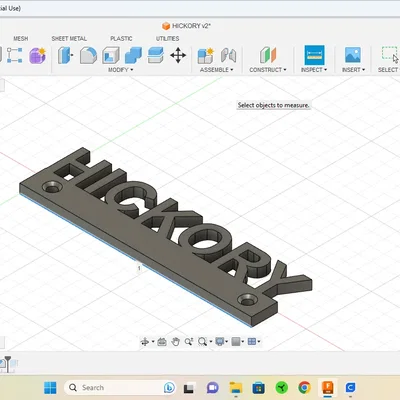The image size is (400, 400).
Task: Open the SELECT dropdown menu
Action: [x=389, y=70]
